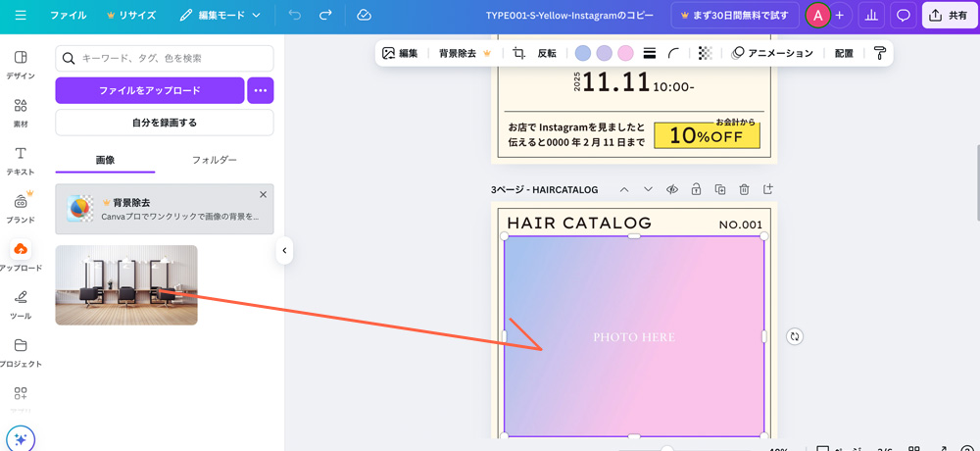Click the add new page icon
Image resolution: width=980 pixels, height=451 pixels.
pos(768,189)
